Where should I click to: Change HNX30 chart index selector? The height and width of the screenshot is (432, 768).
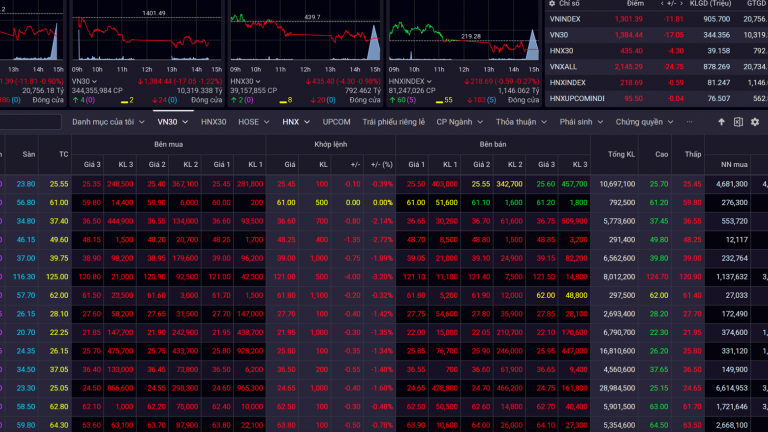(x=245, y=81)
